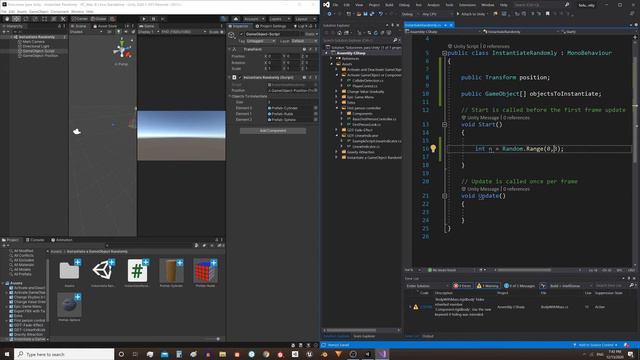640x360 pixels.
Task: Select the Unity scene asset icon
Action: pyautogui.click(x=103, y=271)
